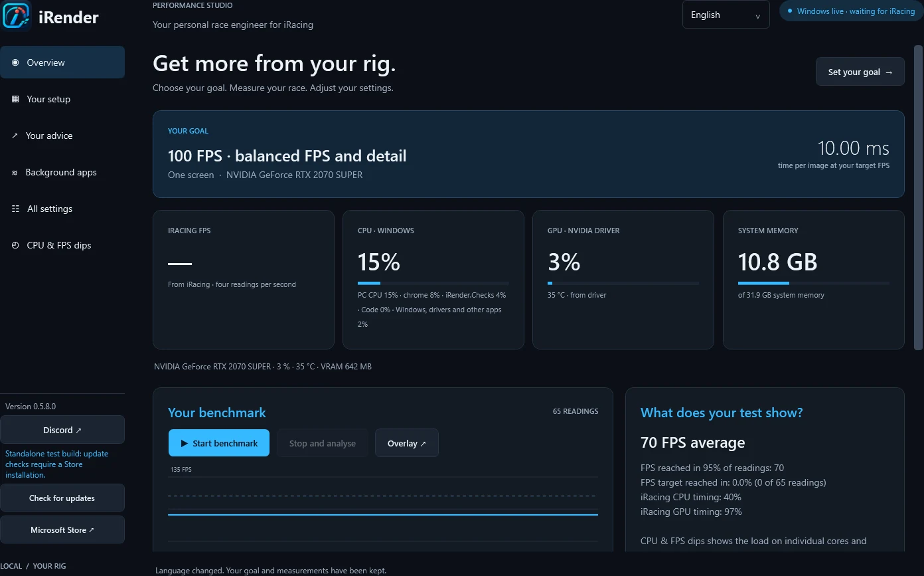924x576 pixels.
Task: Click the iRacing GPU timing: 97% line
Action: pyautogui.click(x=691, y=512)
